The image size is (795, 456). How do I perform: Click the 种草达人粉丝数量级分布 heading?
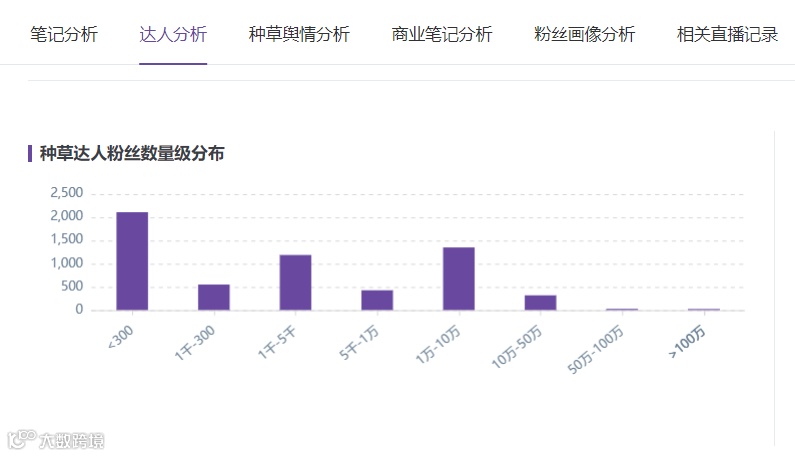(132, 153)
